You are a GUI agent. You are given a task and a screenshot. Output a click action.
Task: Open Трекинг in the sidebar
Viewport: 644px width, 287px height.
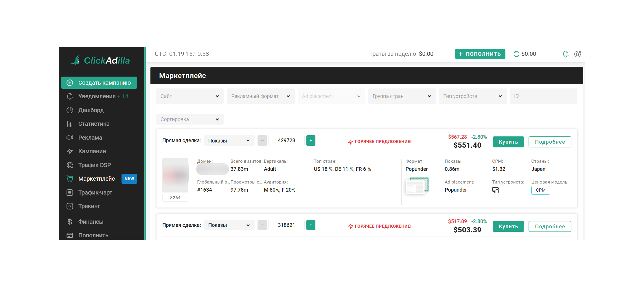point(89,206)
